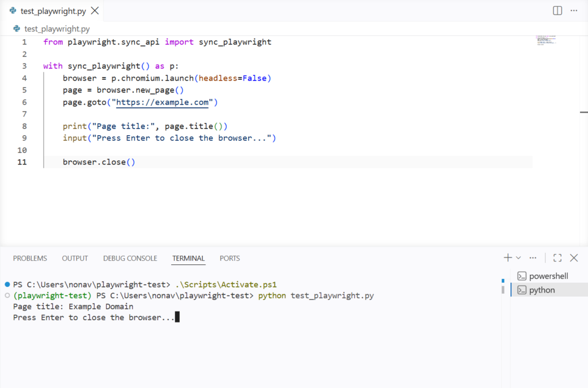Viewport: 588px width, 388px height.
Task: Click the terminal scrollbar thumb
Action: 503,290
